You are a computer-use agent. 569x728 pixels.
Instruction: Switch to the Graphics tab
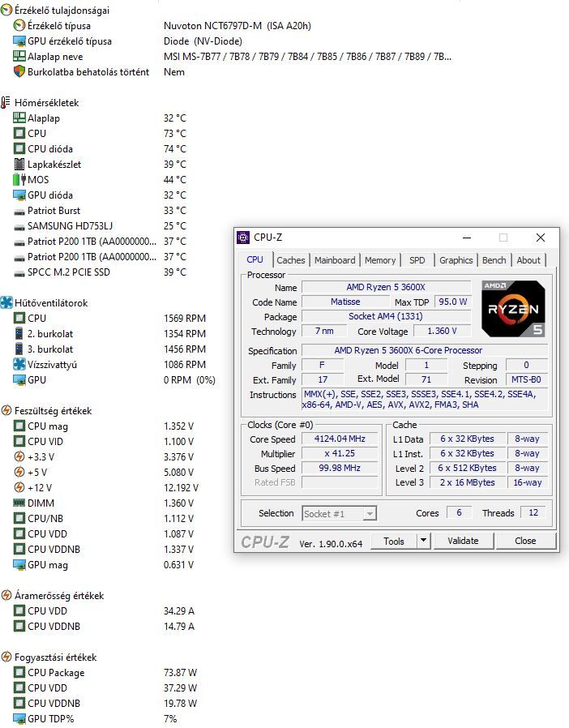pos(456,260)
